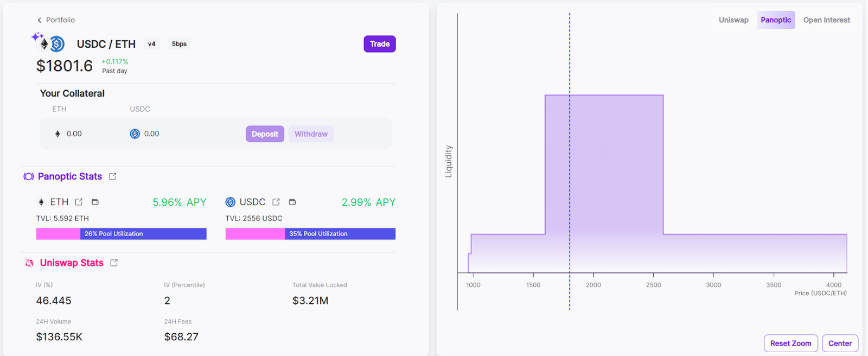Screen dimensions: 868x356
Task: Open the Panoptic Stats heading
Action: 70,176
